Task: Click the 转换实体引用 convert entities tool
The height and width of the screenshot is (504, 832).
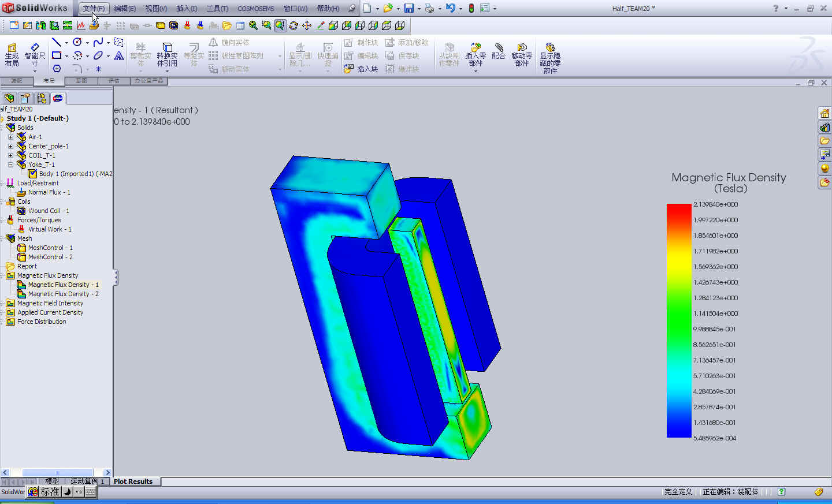Action: point(167,54)
